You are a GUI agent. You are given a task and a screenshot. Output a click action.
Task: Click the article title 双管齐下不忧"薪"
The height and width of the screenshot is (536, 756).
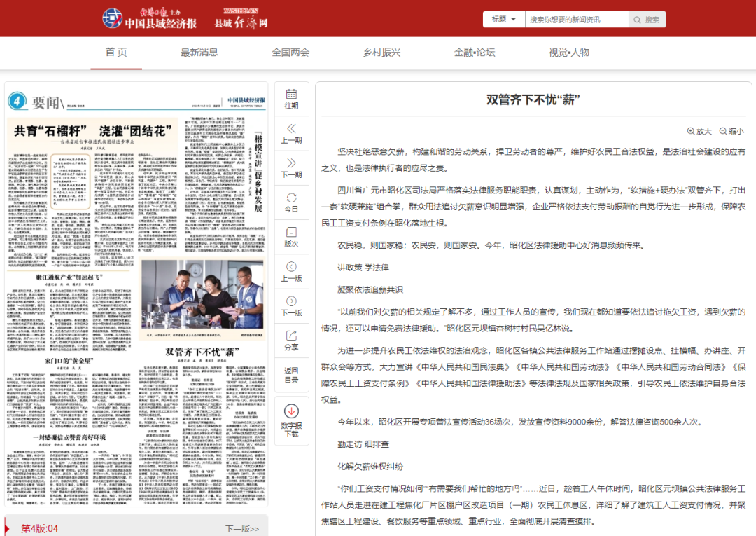[533, 100]
